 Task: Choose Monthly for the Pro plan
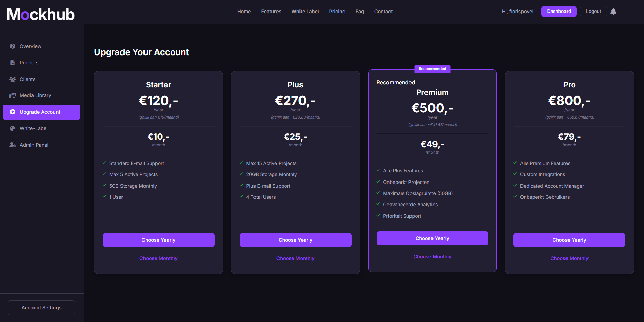click(x=569, y=258)
